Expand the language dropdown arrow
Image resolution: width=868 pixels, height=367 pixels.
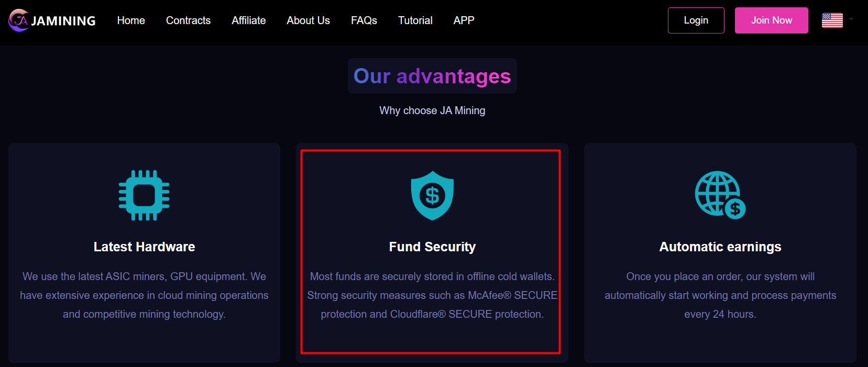pos(851,19)
